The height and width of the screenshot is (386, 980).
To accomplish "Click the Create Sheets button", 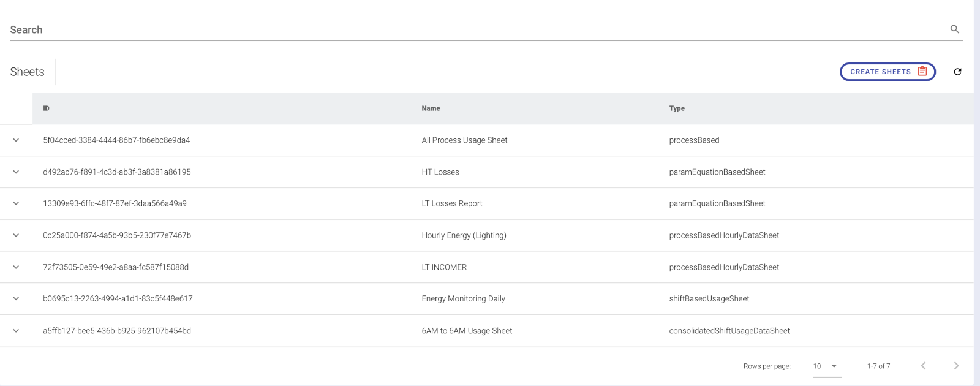I will 887,72.
